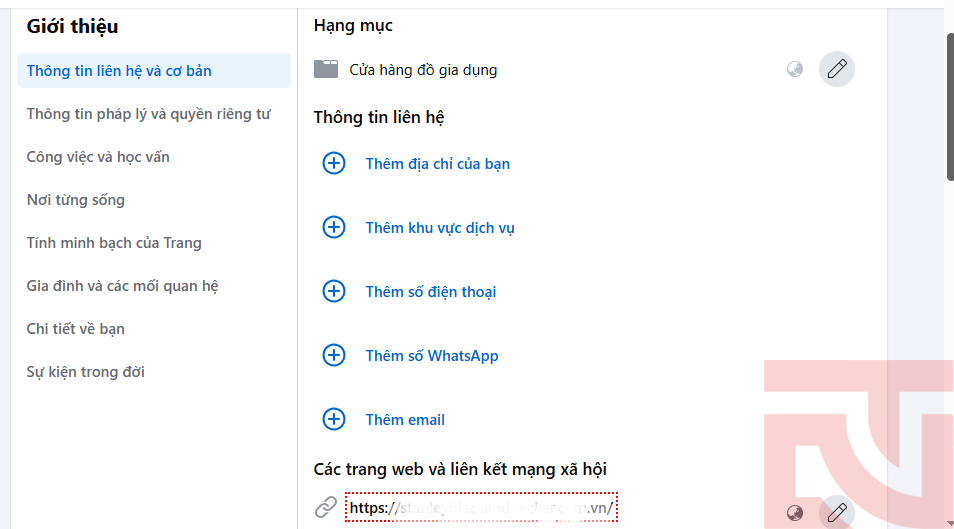Change audience globe for the website link
The height and width of the screenshot is (529, 954).
795,513
